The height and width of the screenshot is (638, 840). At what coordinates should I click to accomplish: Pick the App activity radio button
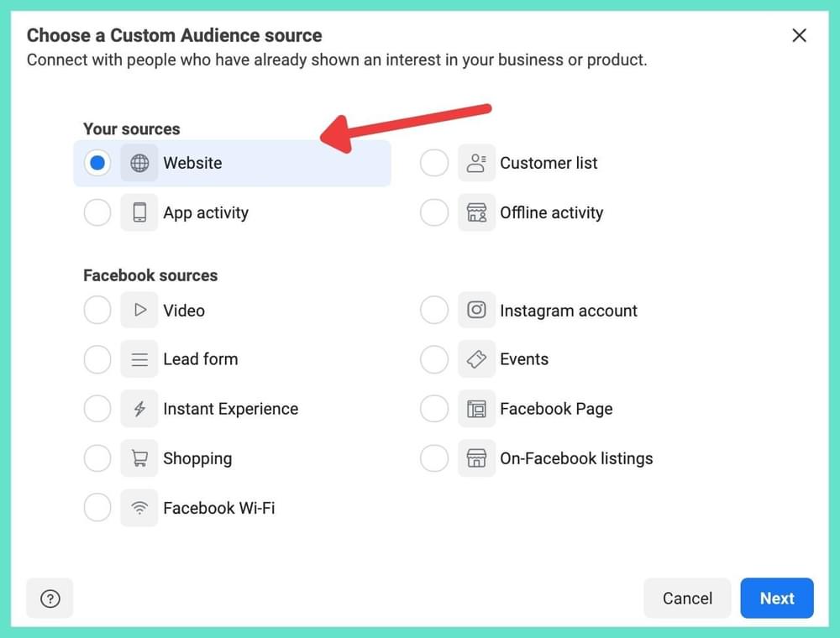click(97, 212)
